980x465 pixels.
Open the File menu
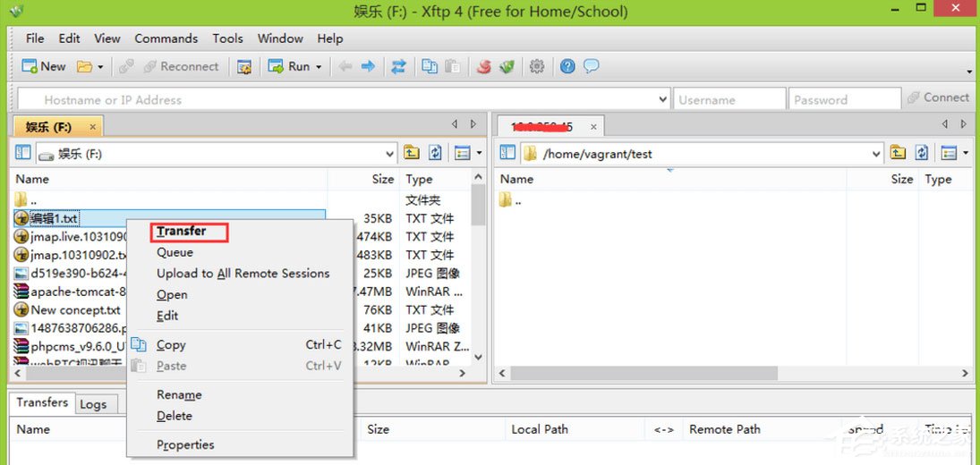[x=35, y=38]
